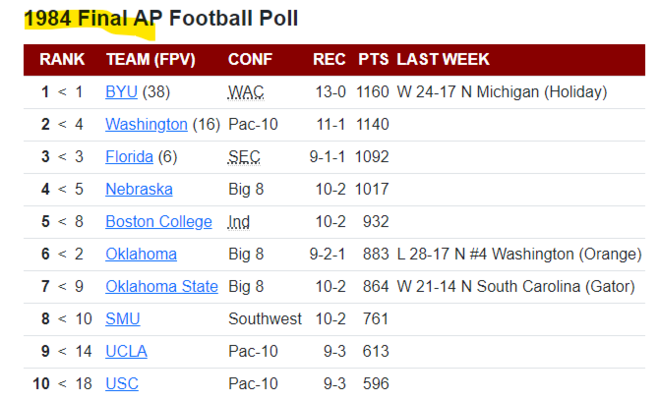Click the REC column header
Screen dimensions: 660x400
[329, 59]
